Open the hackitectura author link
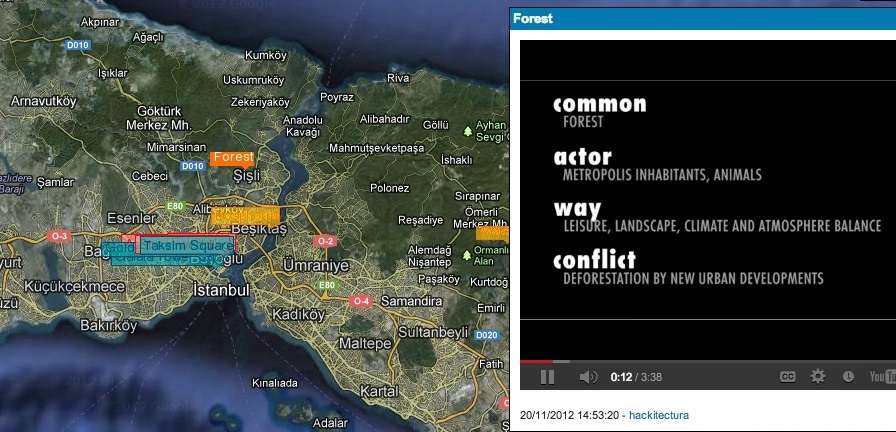 pyautogui.click(x=661, y=415)
